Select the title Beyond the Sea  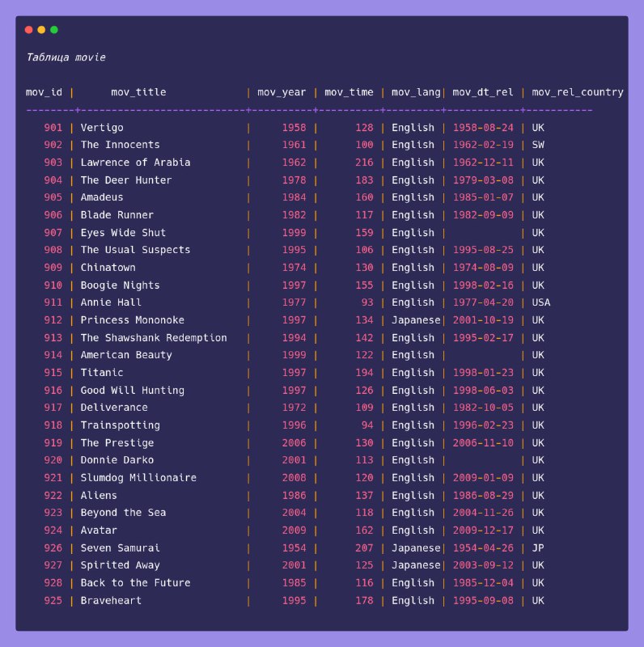pyautogui.click(x=124, y=513)
